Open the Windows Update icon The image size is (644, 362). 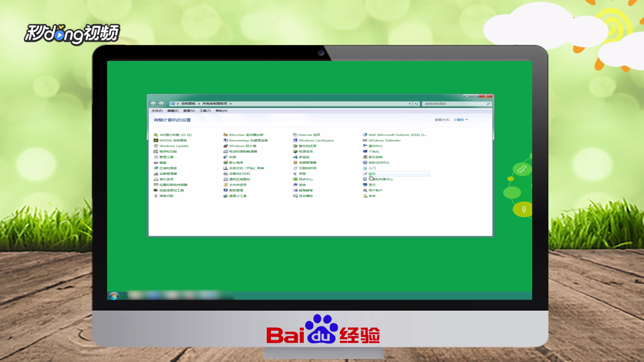(156, 146)
